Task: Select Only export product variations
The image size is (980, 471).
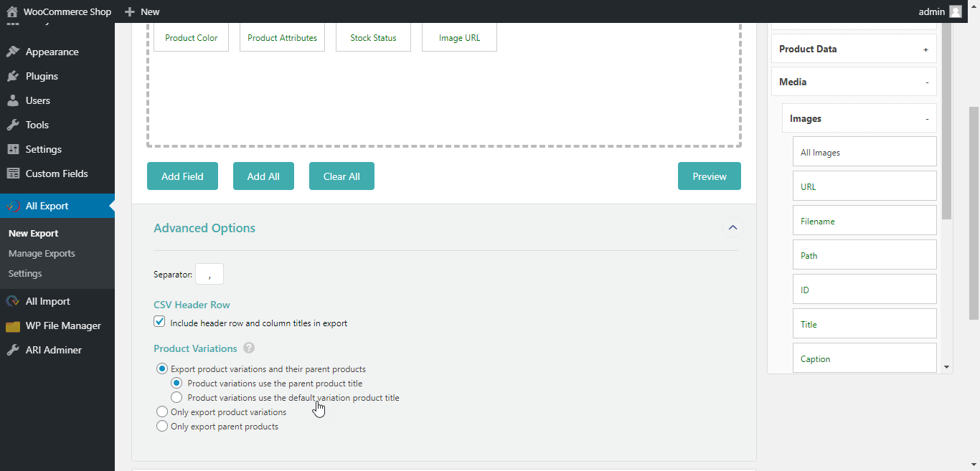Action: coord(162,412)
